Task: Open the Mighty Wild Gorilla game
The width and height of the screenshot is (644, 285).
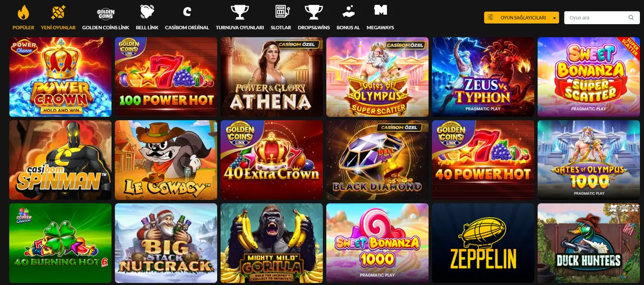Action: pyautogui.click(x=272, y=243)
